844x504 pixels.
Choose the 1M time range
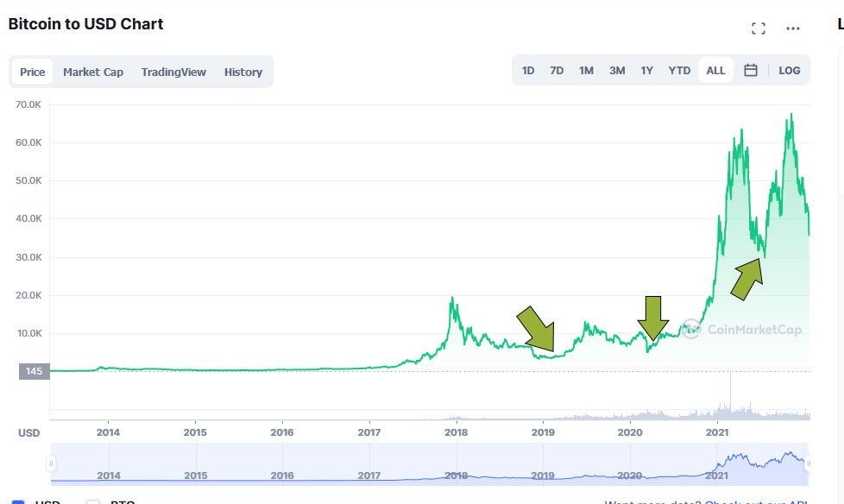586,71
